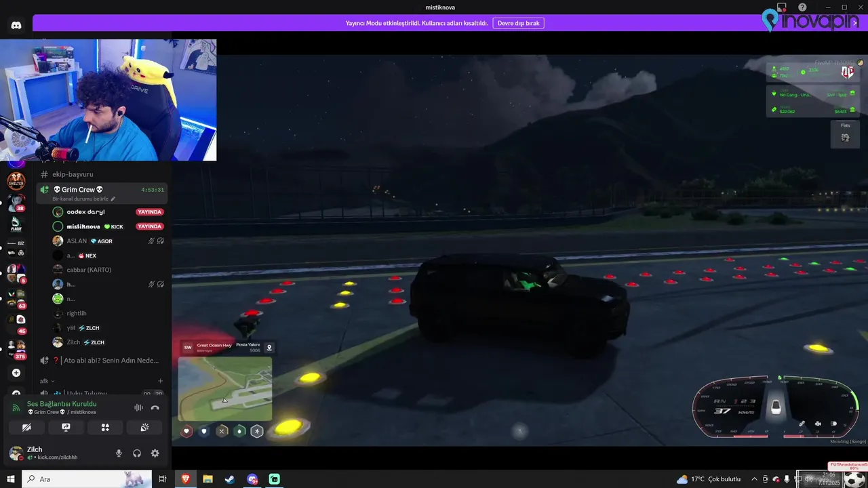Screen dimensions: 868x488
Task: Click the in-game speedometer showing 37
Action: 776,409
